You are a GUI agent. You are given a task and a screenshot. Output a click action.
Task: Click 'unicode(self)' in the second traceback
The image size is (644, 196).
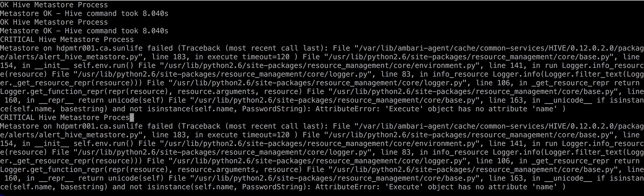point(136,178)
